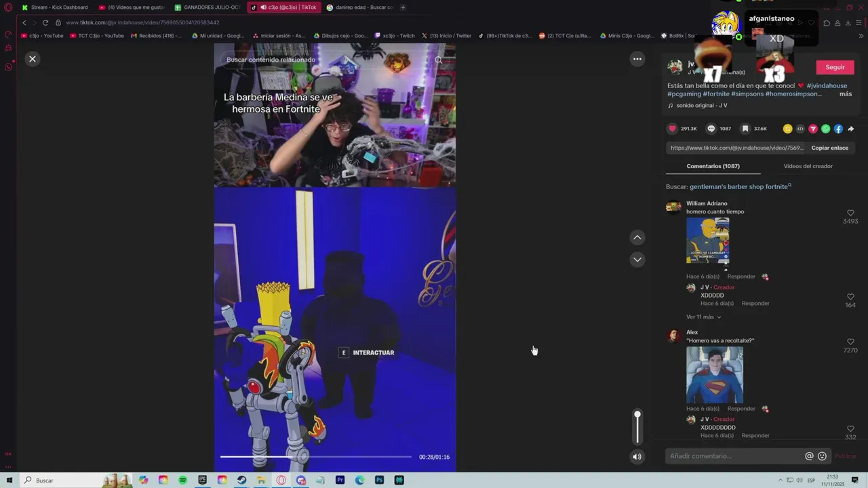The height and width of the screenshot is (488, 868).
Task: Expand 'Ver 11 más' replies
Action: 703,317
